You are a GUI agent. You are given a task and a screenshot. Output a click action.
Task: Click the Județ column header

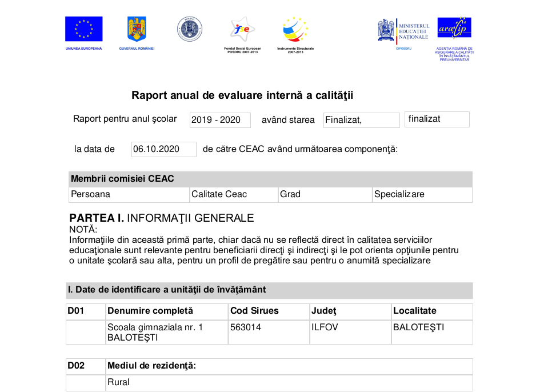tap(350, 311)
